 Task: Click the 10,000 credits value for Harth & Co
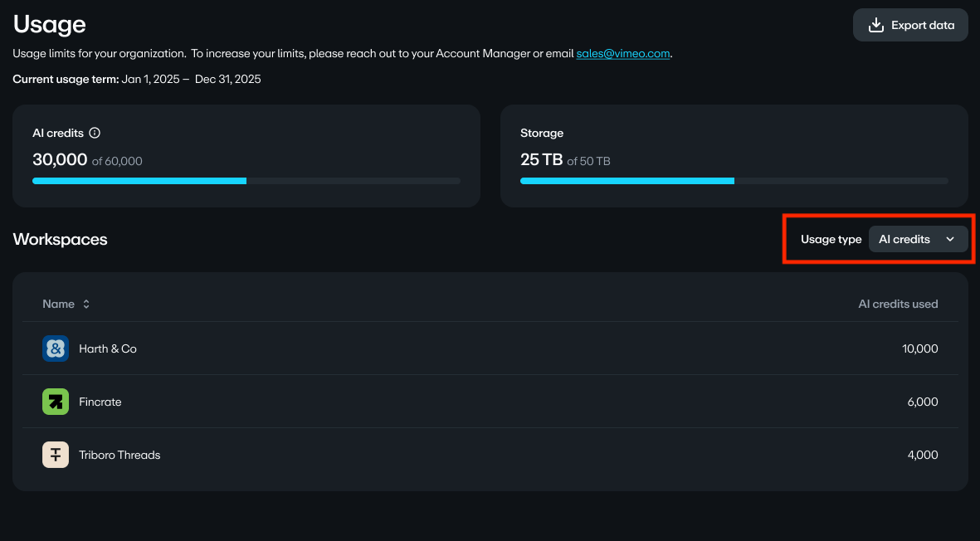tap(919, 349)
